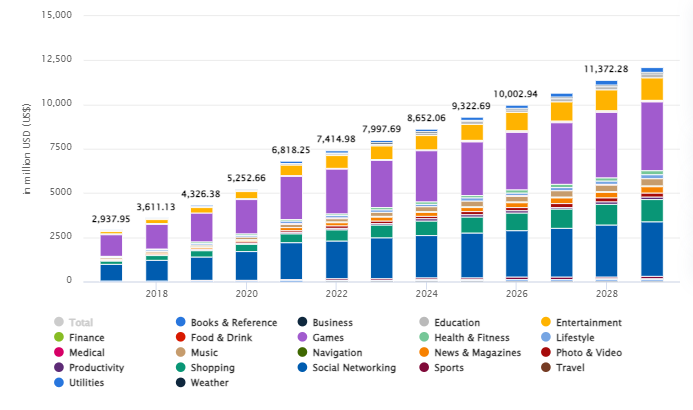Click the Sports legend label
693x410 pixels.
pyautogui.click(x=449, y=368)
